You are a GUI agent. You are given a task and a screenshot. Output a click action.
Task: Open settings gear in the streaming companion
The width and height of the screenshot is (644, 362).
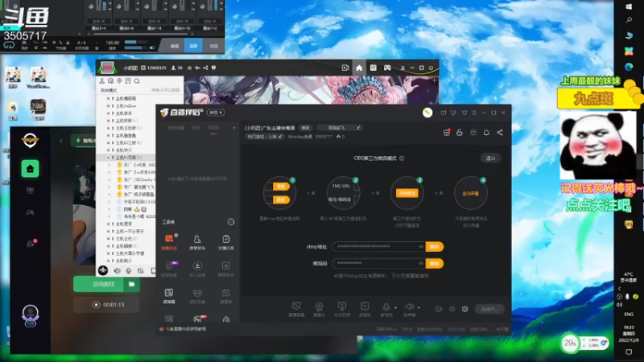pos(464,309)
